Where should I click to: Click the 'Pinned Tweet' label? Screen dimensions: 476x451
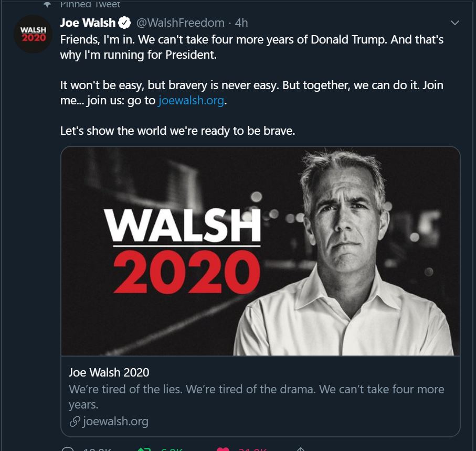[90, 4]
